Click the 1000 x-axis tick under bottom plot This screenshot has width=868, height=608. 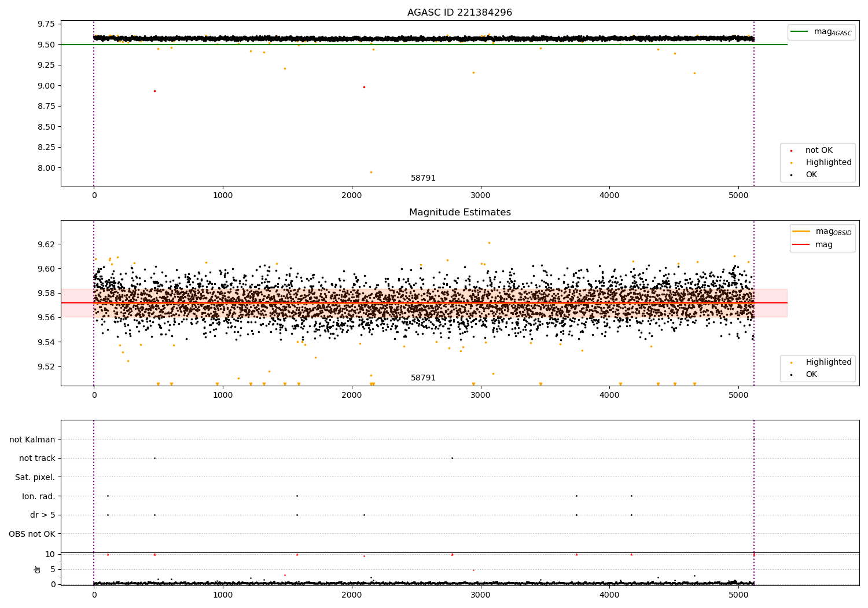[223, 595]
